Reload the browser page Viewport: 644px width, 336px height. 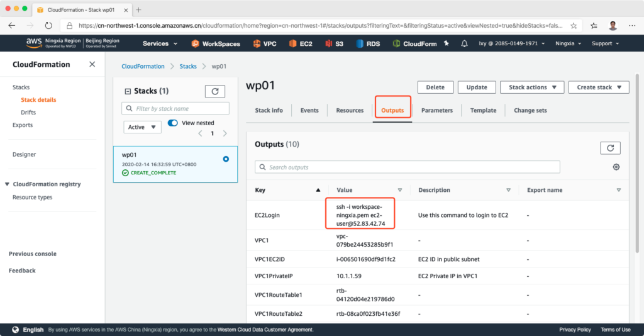(48, 26)
